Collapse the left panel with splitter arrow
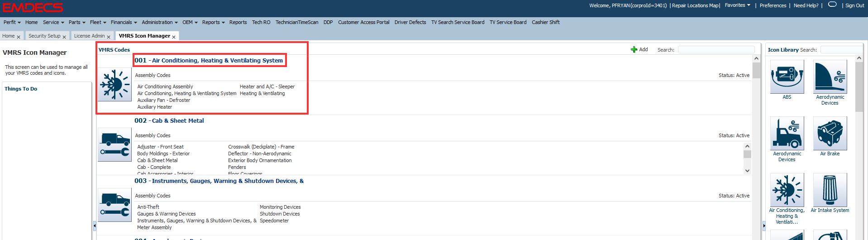 [x=95, y=225]
